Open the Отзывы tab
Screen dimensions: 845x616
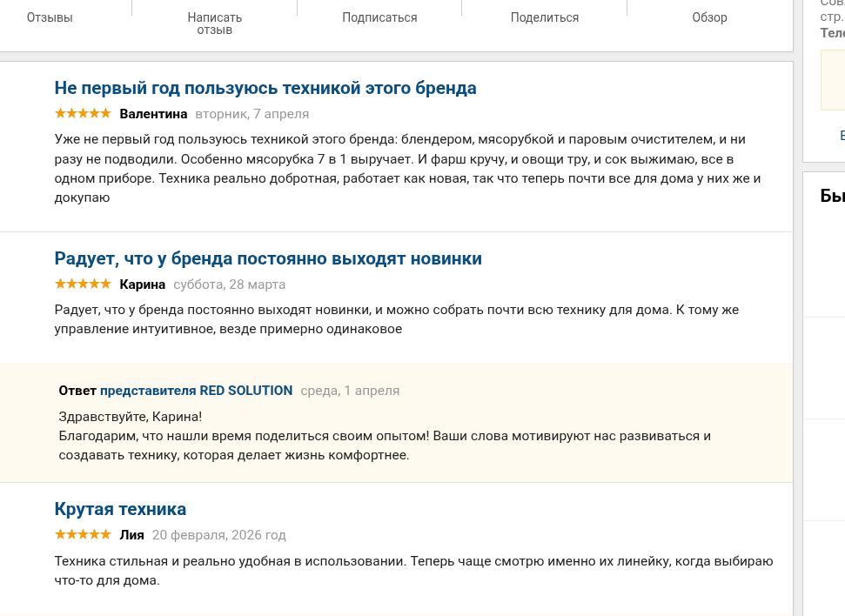click(50, 17)
